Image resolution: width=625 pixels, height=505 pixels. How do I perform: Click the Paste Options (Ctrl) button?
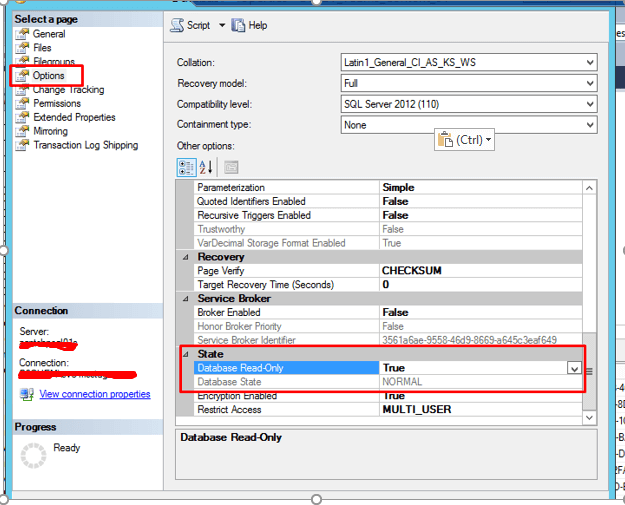point(464,140)
